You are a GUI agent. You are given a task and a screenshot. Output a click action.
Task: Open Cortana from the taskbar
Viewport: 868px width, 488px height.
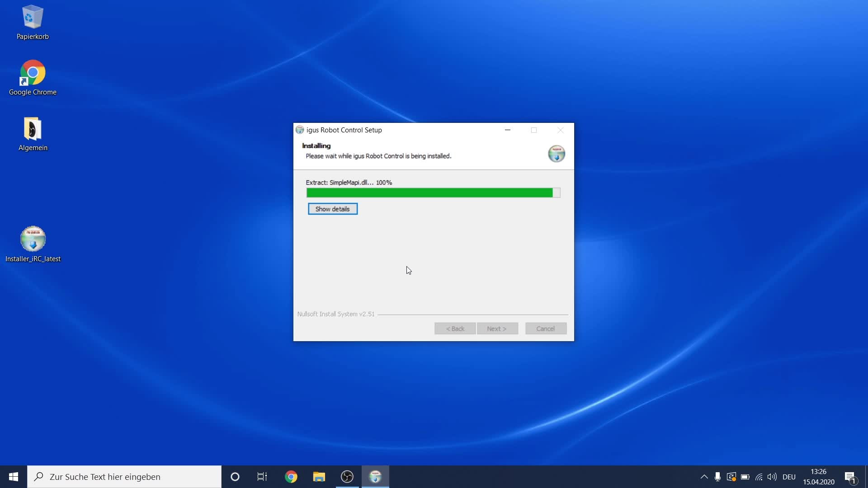click(235, 477)
